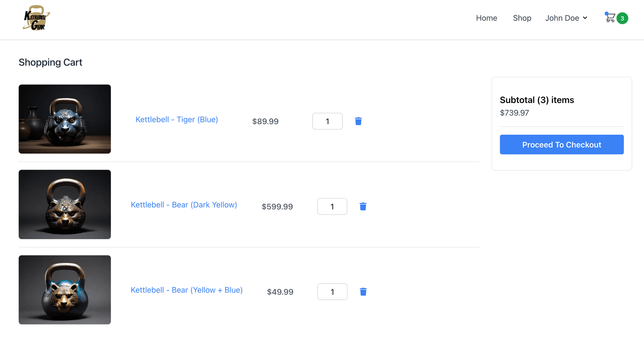Screen dimensions: 644x348
Task: Click the green cart item count badge
Action: (x=623, y=18)
